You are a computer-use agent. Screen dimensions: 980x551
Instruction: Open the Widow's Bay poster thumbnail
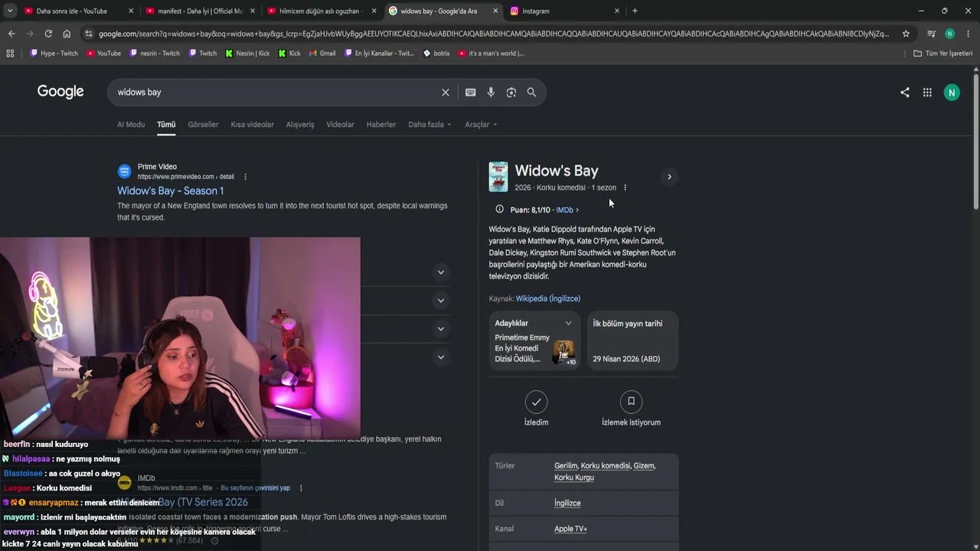(x=498, y=177)
